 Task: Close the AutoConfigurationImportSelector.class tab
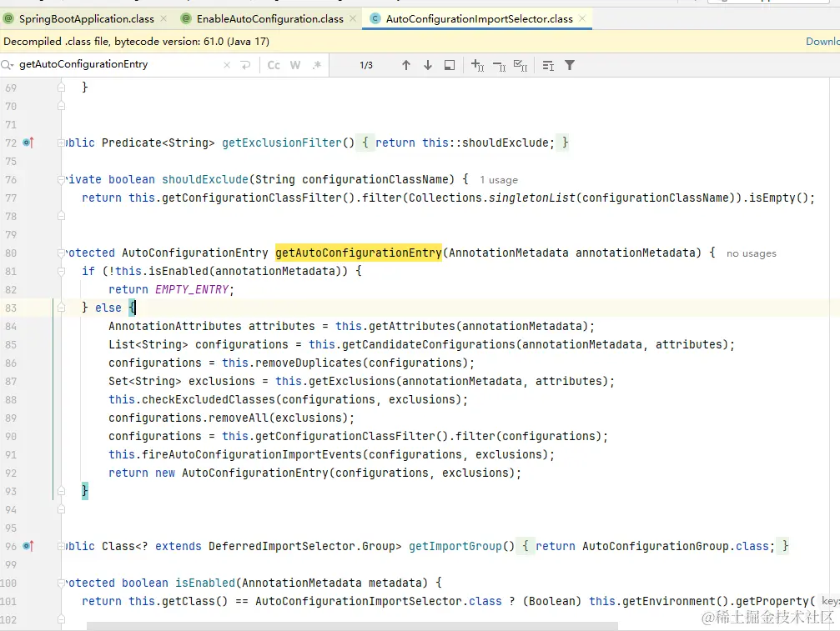pyautogui.click(x=581, y=18)
